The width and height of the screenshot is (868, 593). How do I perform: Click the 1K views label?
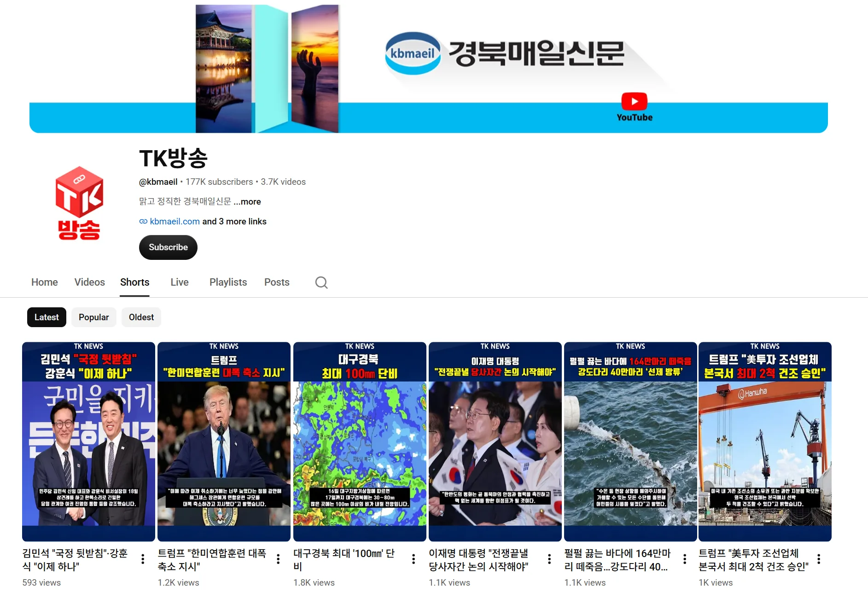[x=716, y=582]
